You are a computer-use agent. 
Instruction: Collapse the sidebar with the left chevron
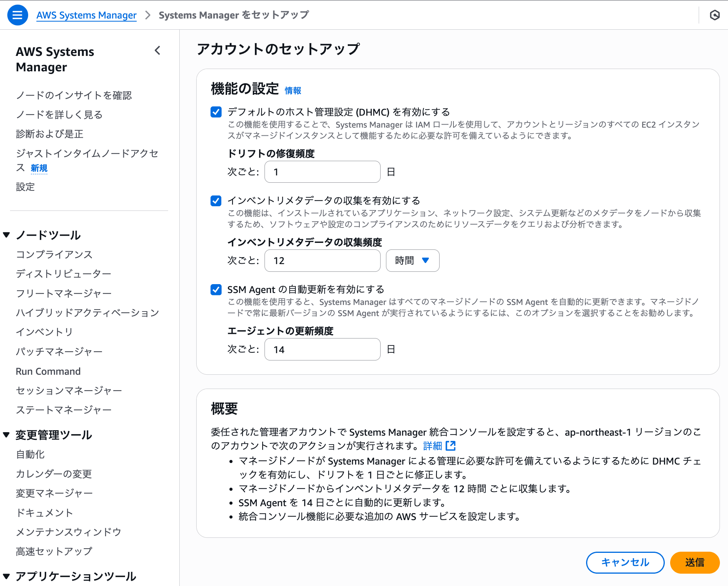[x=157, y=51]
